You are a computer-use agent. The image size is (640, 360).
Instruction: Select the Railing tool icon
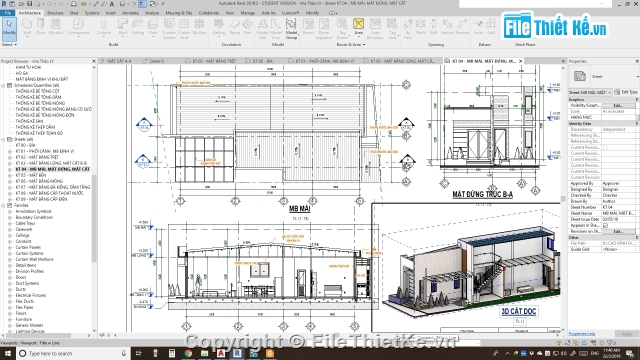tap(219, 26)
